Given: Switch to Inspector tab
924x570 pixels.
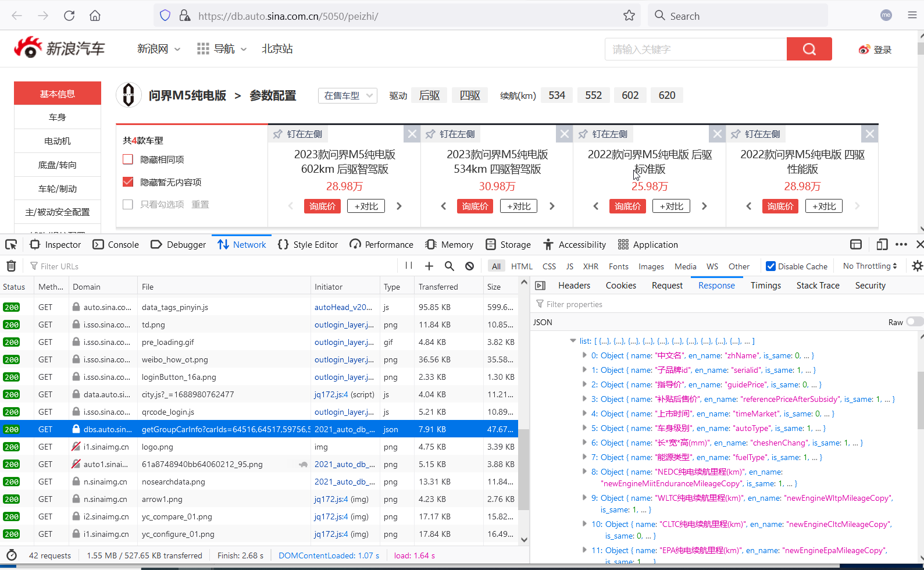Looking at the screenshot, I should point(56,244).
